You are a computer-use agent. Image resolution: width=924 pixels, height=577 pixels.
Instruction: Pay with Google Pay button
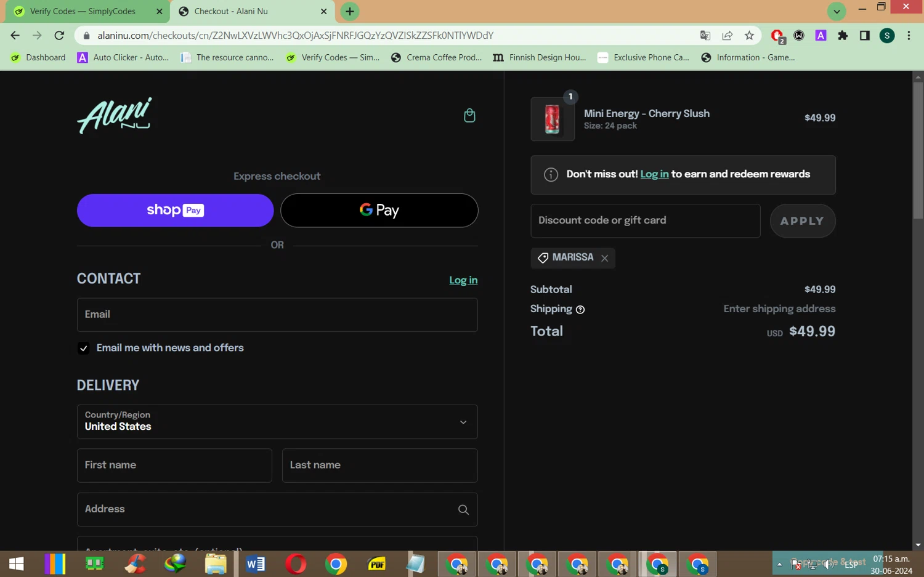coord(379,211)
